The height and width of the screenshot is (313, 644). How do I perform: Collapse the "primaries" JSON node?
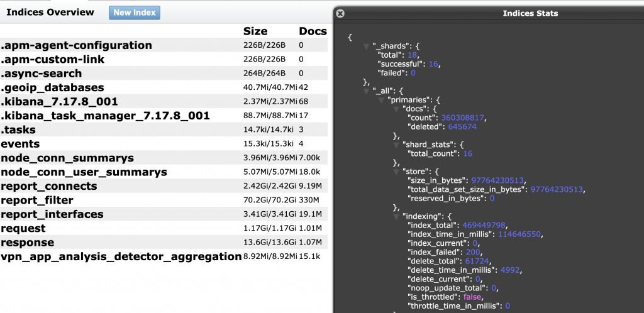(382, 100)
